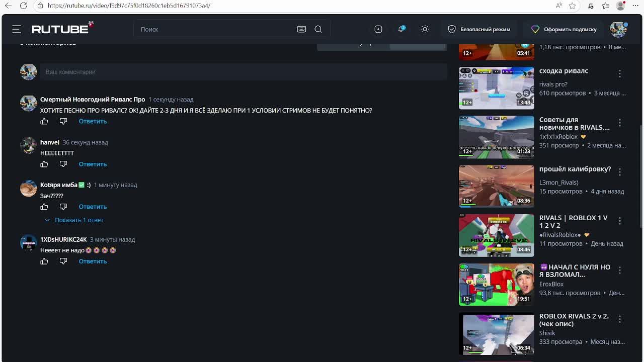Open RIVALS ROBLOX 1 V 1 thumbnail
Screen dimensions: 644x362
[x=497, y=235]
